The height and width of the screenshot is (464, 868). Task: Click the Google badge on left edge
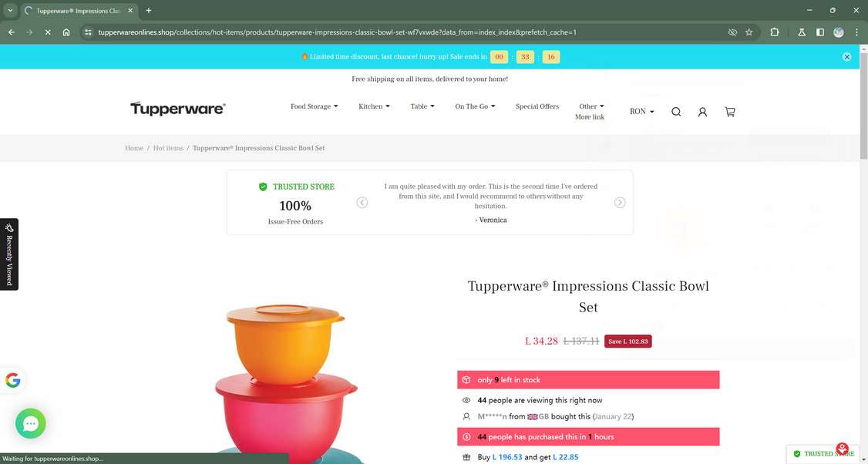pos(12,380)
